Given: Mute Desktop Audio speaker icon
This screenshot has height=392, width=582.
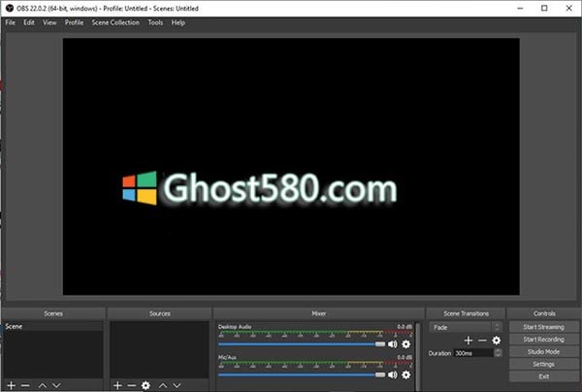Looking at the screenshot, I should coord(392,344).
